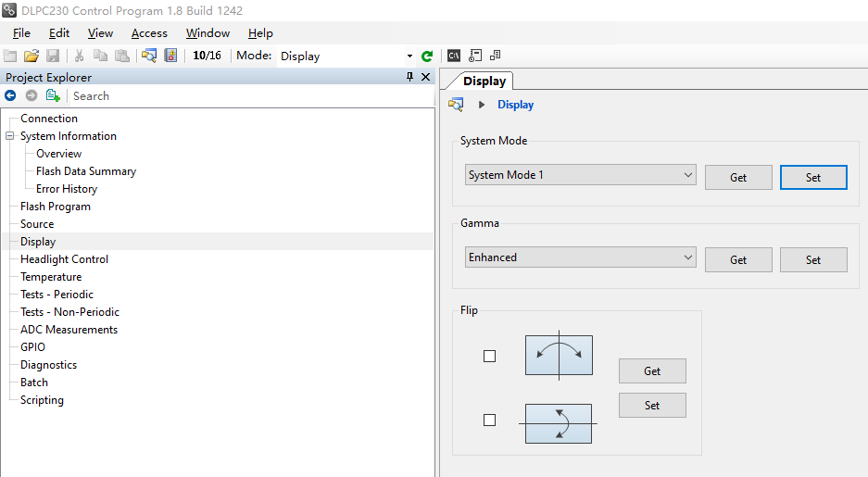The height and width of the screenshot is (477, 868).
Task: Click the Copy toolbar icon
Action: coord(100,56)
